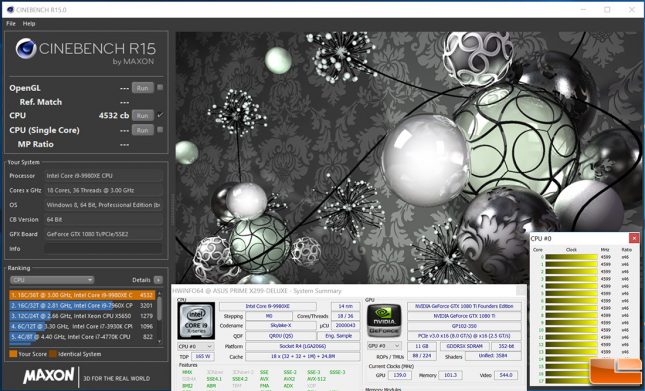Click the AVX-512 feature label
The width and height of the screenshot is (645, 391).
(316, 379)
